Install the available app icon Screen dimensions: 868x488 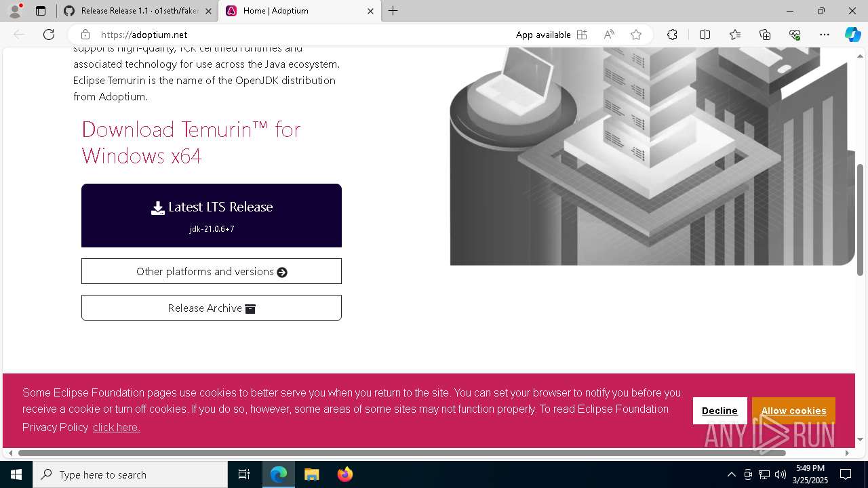tap(581, 35)
